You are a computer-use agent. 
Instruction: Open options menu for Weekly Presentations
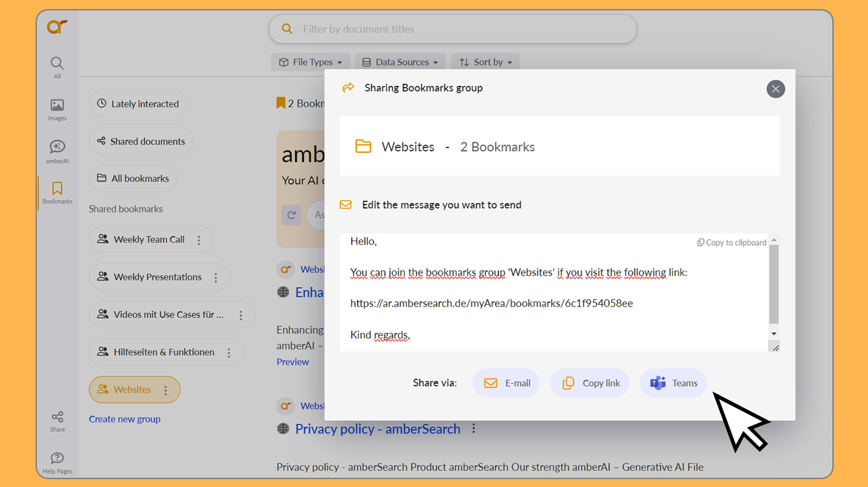pyautogui.click(x=216, y=278)
